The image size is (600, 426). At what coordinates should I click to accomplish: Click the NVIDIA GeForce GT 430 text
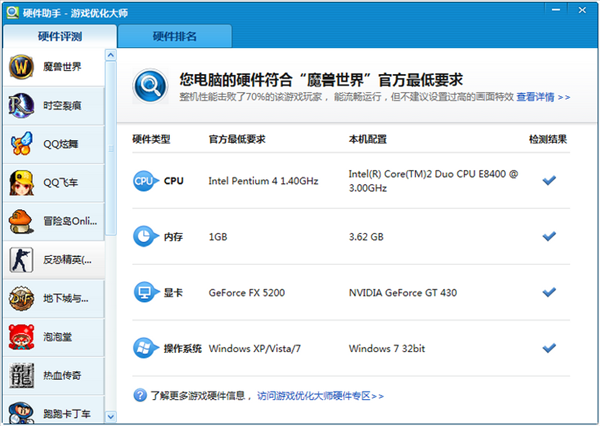403,292
